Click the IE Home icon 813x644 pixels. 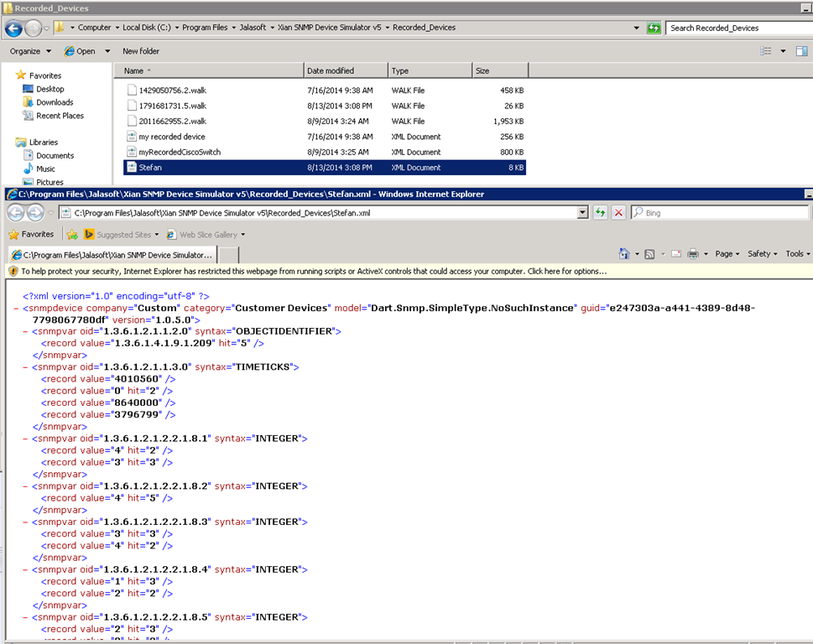click(x=623, y=254)
